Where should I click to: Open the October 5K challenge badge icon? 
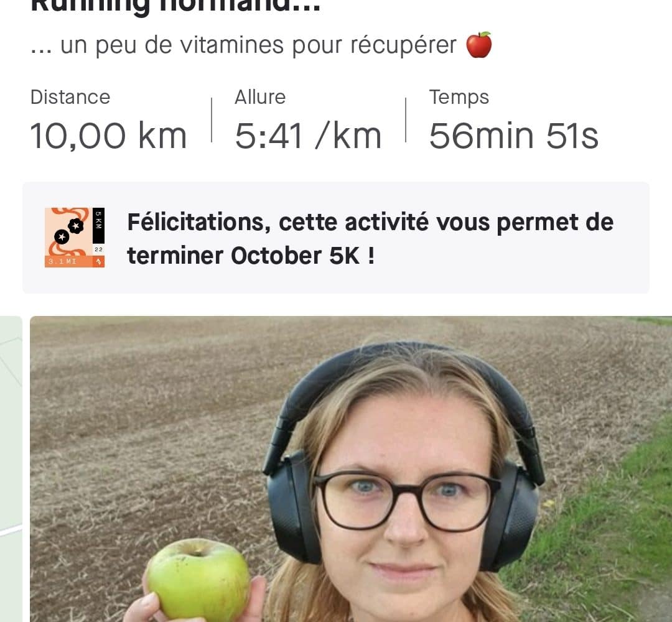click(x=75, y=238)
